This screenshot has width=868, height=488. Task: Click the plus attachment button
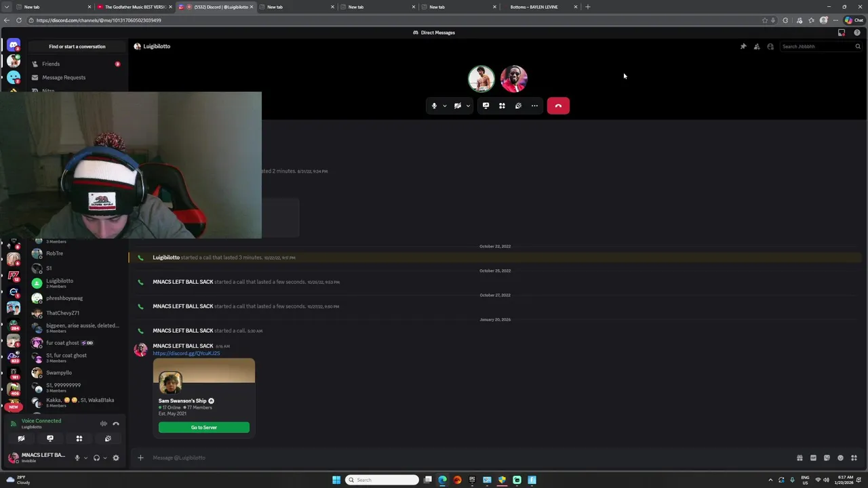point(140,457)
